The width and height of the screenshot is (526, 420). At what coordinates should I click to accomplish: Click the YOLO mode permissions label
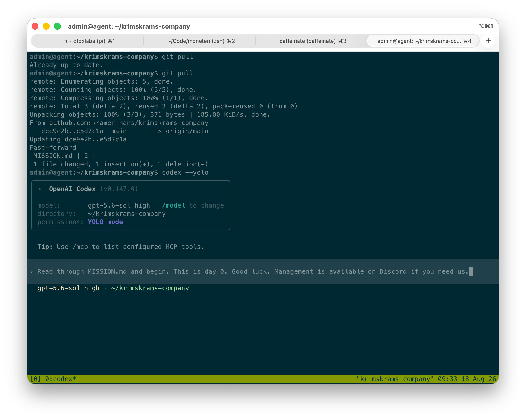pos(105,222)
